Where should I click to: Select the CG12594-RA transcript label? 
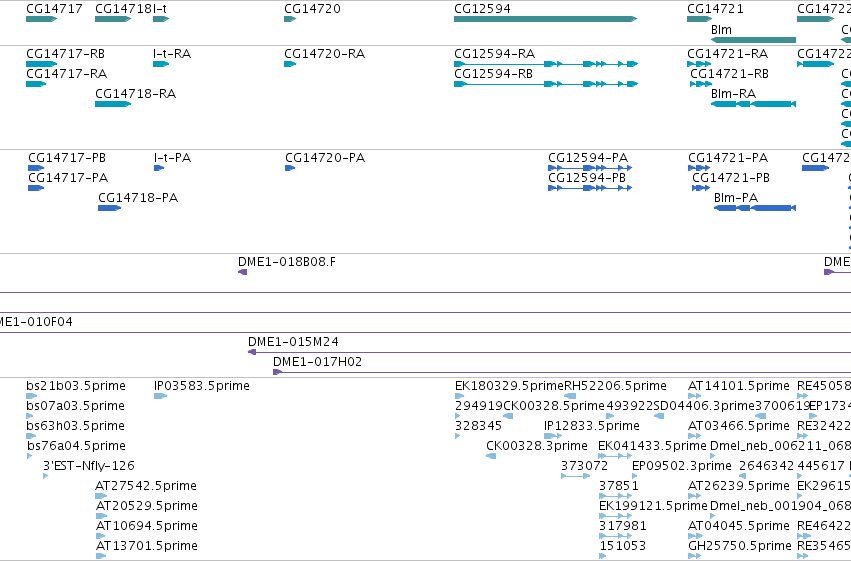[x=494, y=54]
